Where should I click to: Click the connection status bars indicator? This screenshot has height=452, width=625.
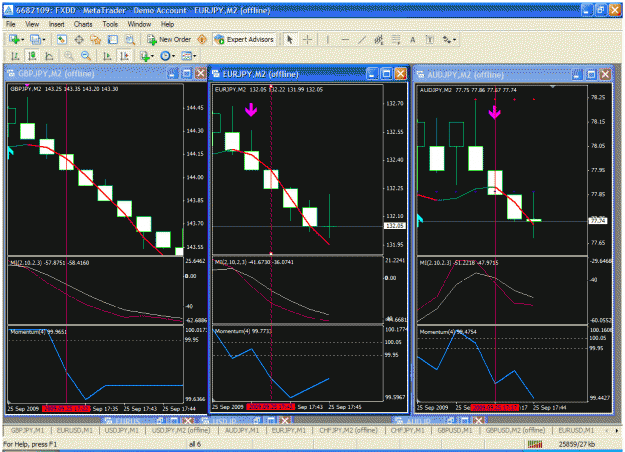535,444
